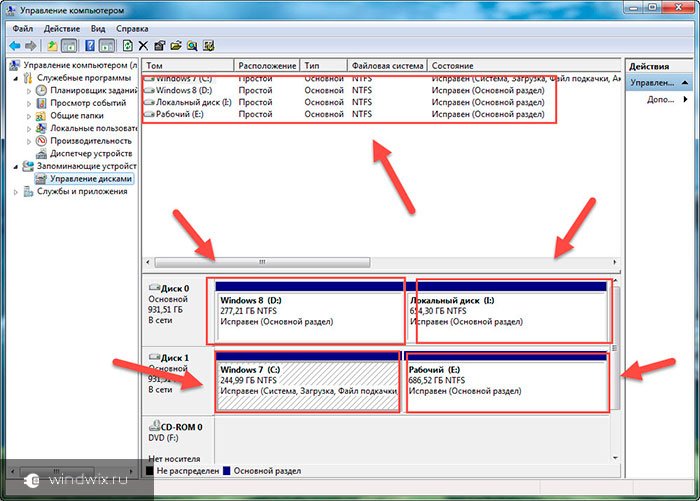Viewport: 700px width, 501px height.
Task: Click the Общие папки icon
Action: [41, 116]
